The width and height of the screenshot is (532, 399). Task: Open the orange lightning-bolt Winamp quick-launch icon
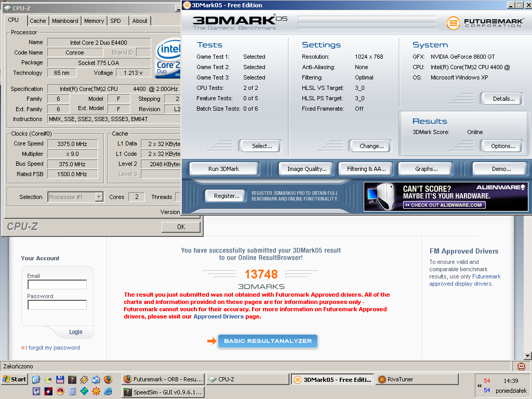click(x=84, y=379)
